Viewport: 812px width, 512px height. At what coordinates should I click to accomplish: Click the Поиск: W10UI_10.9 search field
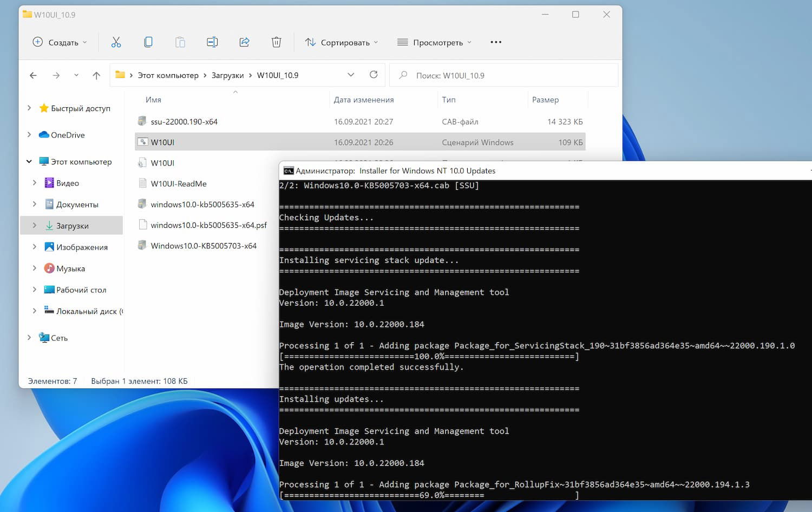point(503,75)
